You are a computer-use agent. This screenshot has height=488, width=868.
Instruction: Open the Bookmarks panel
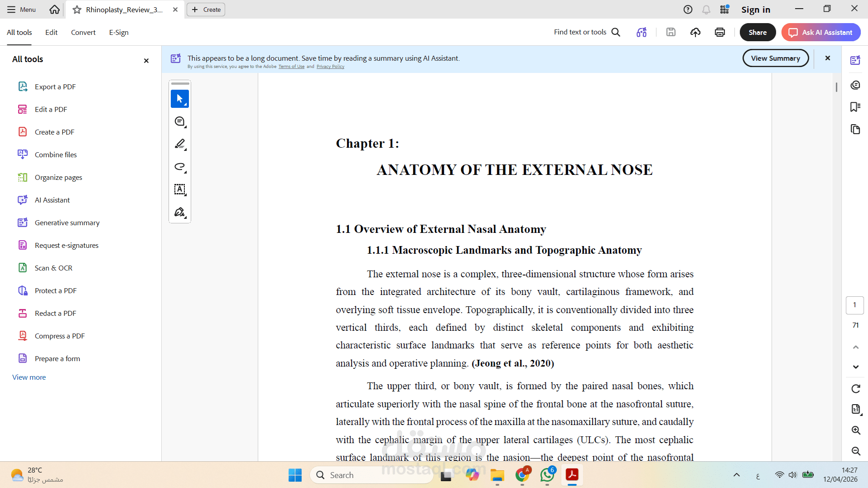coord(855,107)
